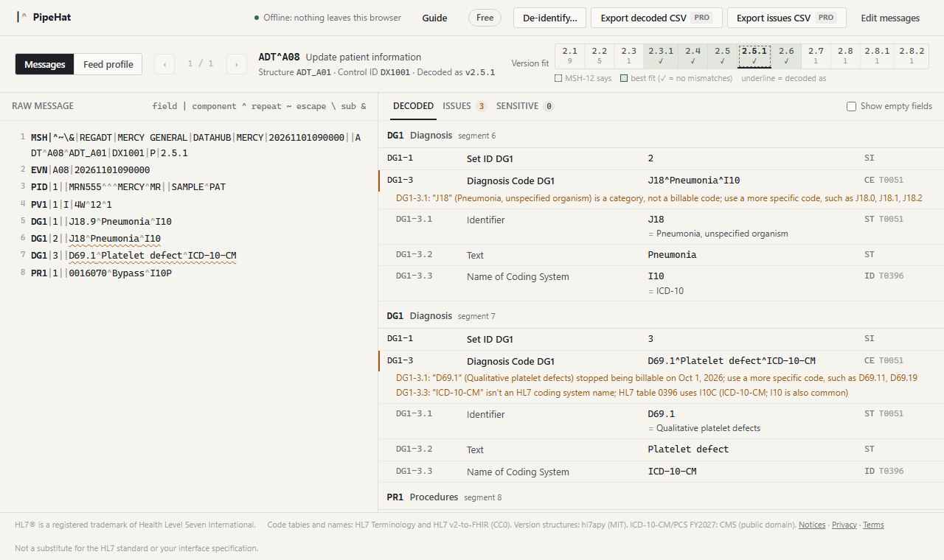Open the ISSUES tab
This screenshot has width=944, height=560.
(465, 106)
